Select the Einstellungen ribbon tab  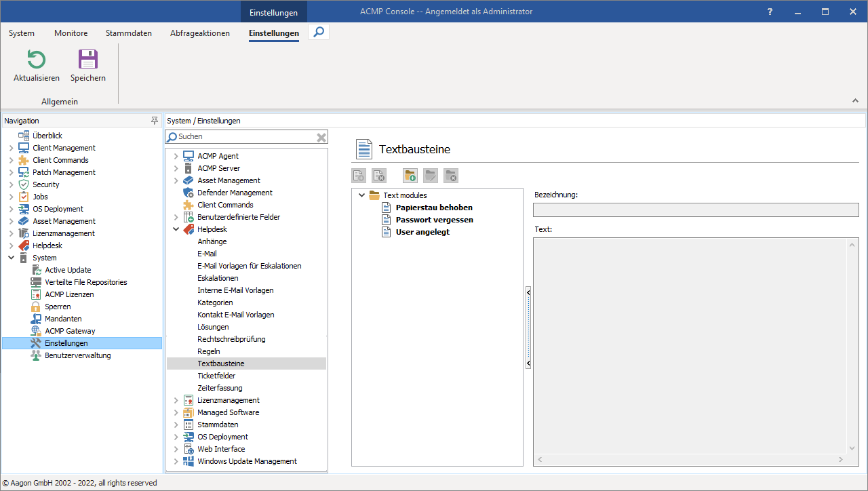click(274, 33)
